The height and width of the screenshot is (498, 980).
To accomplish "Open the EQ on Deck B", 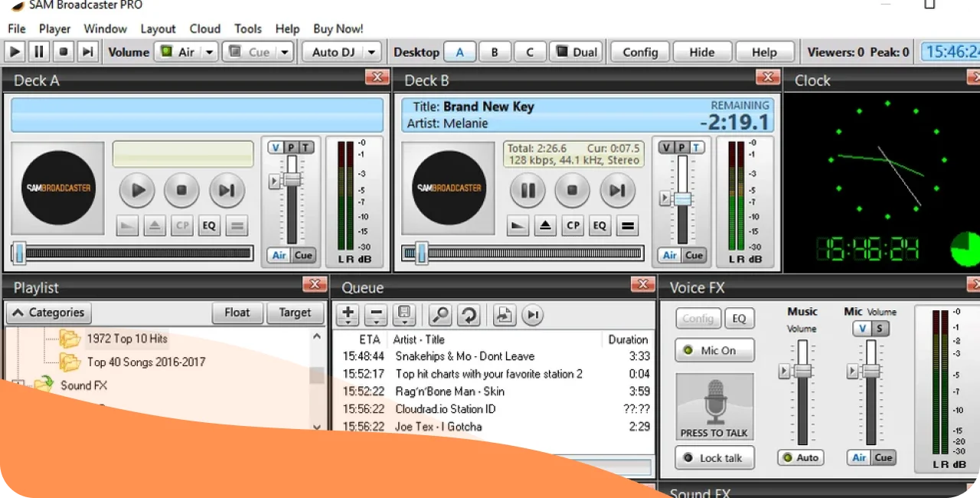I will pos(599,226).
